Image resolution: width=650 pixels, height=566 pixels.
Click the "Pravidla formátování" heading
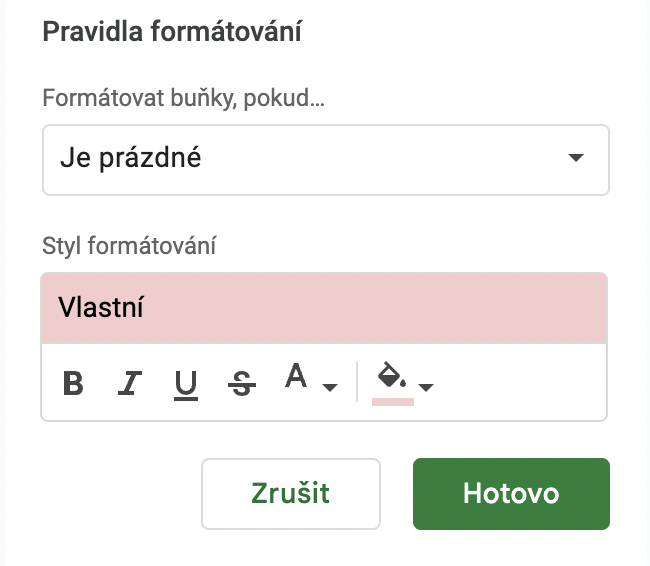tap(172, 32)
